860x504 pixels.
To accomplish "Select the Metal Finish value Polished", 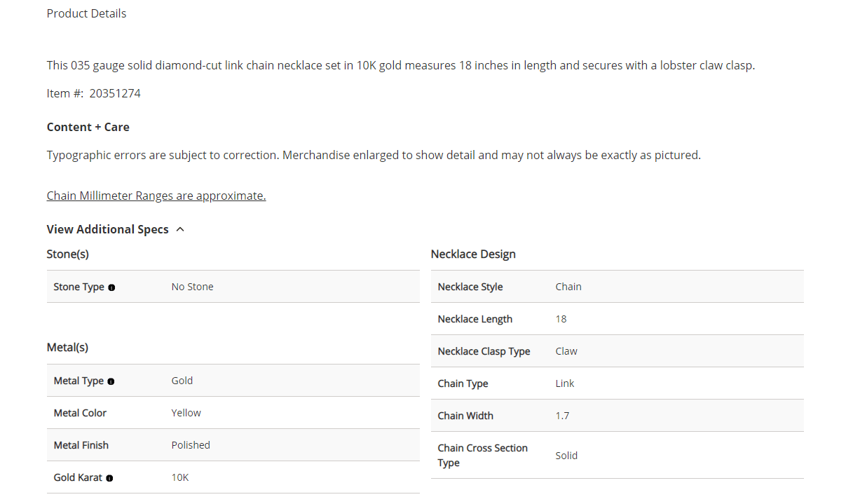I will click(x=191, y=445).
